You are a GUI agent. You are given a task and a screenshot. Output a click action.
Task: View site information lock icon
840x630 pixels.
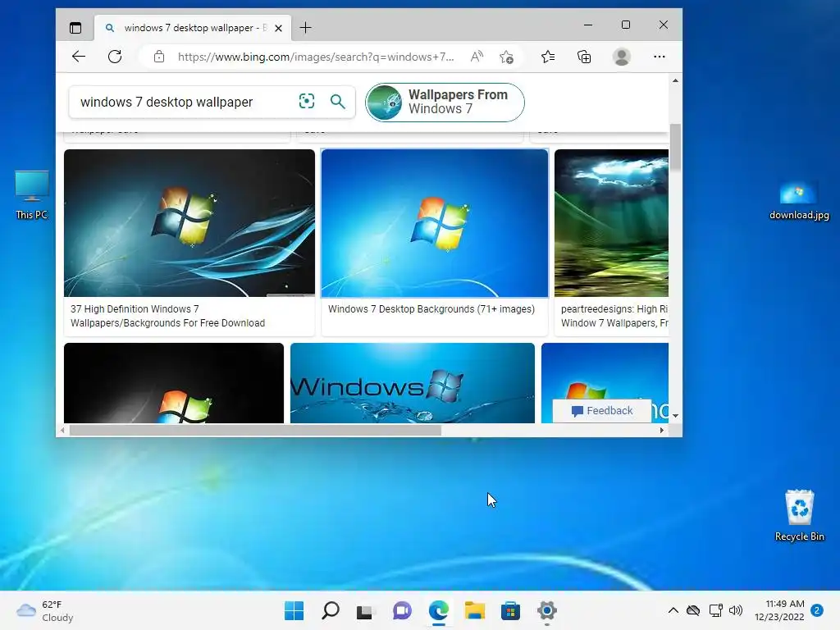158,57
